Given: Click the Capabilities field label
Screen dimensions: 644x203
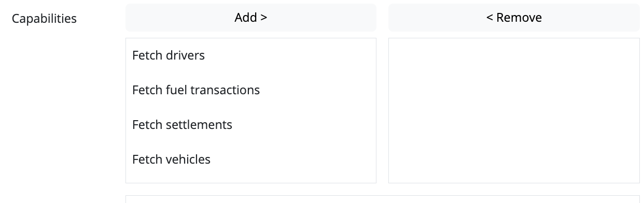Looking at the screenshot, I should click(x=44, y=19).
